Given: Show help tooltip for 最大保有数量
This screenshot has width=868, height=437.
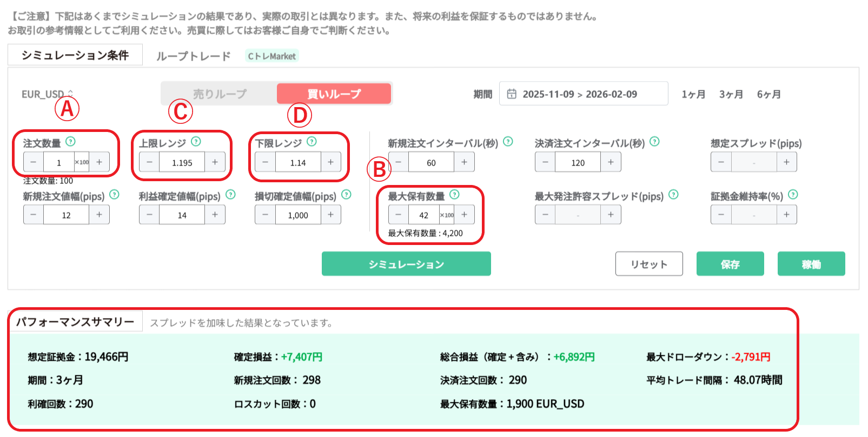Looking at the screenshot, I should tap(454, 195).
